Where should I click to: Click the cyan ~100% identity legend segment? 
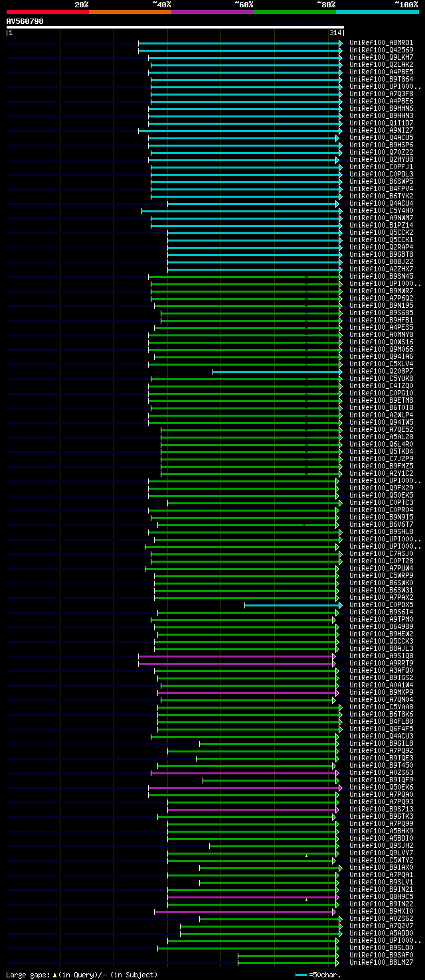pyautogui.click(x=377, y=12)
